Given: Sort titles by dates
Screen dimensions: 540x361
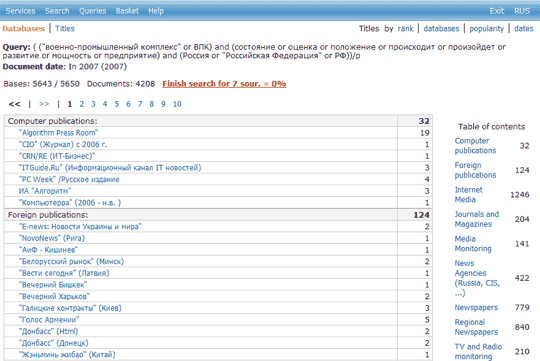Looking at the screenshot, I should (524, 29).
